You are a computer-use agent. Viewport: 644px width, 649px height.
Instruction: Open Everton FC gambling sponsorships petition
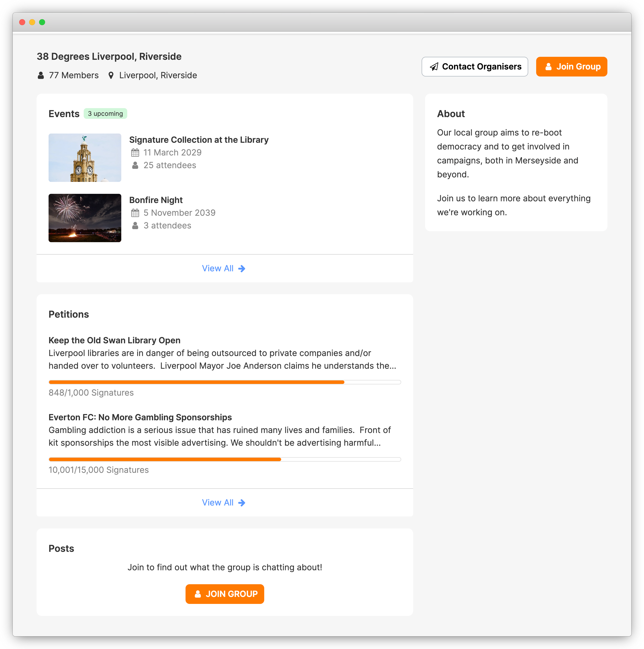[x=140, y=417]
